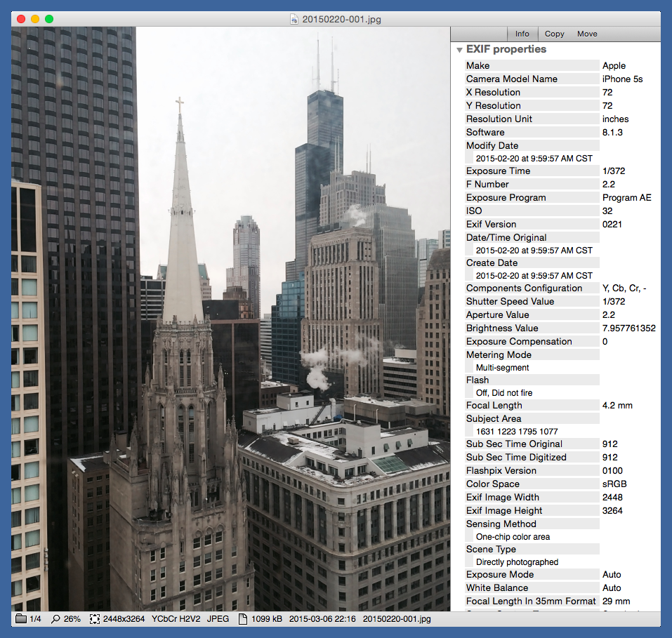This screenshot has height=638, width=672.
Task: Click the yellow minimize window button
Action: [35, 19]
